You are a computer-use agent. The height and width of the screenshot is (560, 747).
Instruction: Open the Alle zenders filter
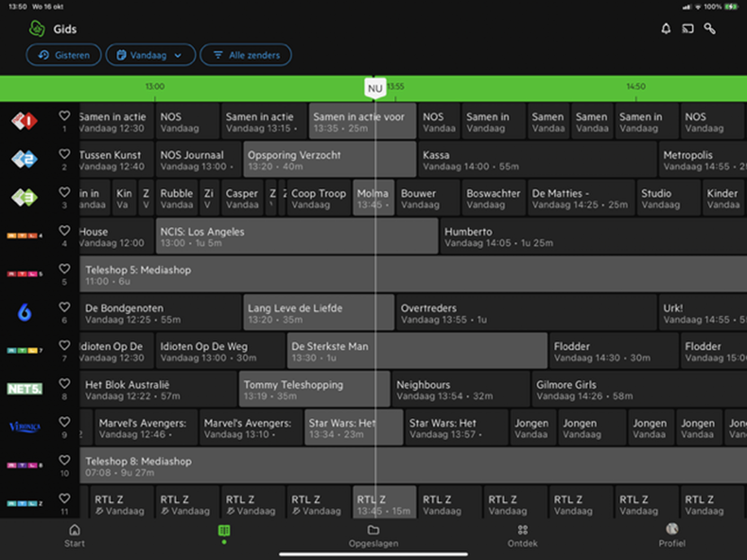point(246,55)
